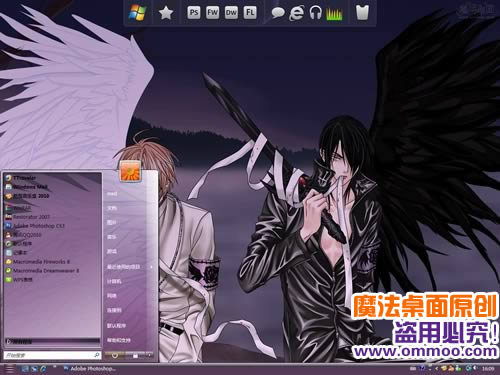Open QQ2008 from the Start menu
Screen dimensions: 500x375
(x=23, y=235)
